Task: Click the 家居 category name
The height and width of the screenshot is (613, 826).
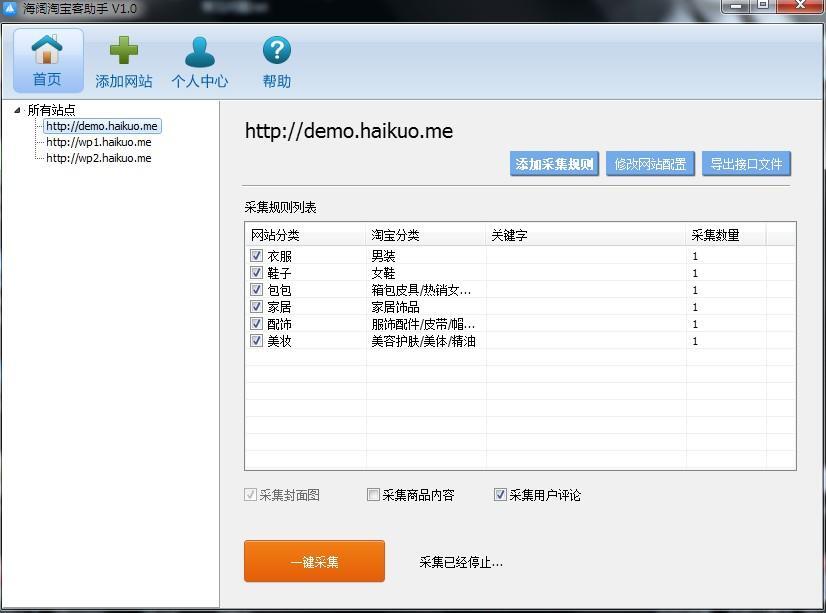Action: (279, 306)
